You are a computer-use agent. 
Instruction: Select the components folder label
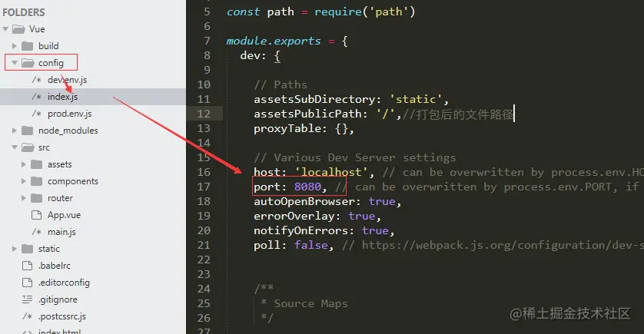tap(73, 181)
